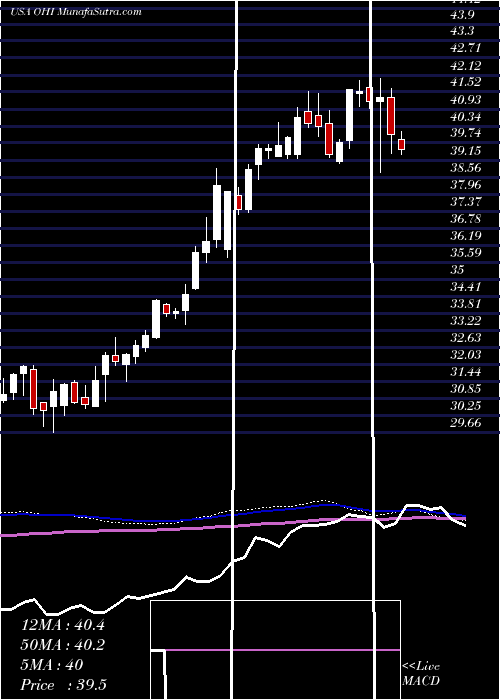
Task: Click the 34.41 price axis label
Action: point(467,287)
